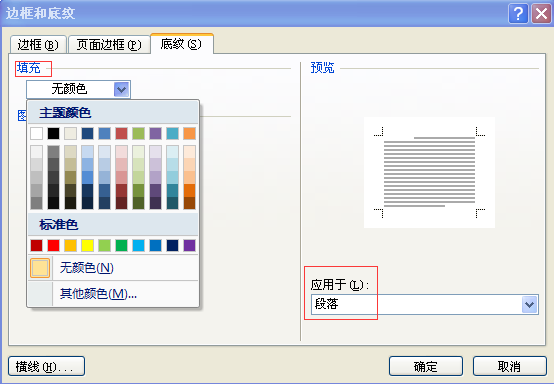Click the Help question mark icon

(518, 14)
